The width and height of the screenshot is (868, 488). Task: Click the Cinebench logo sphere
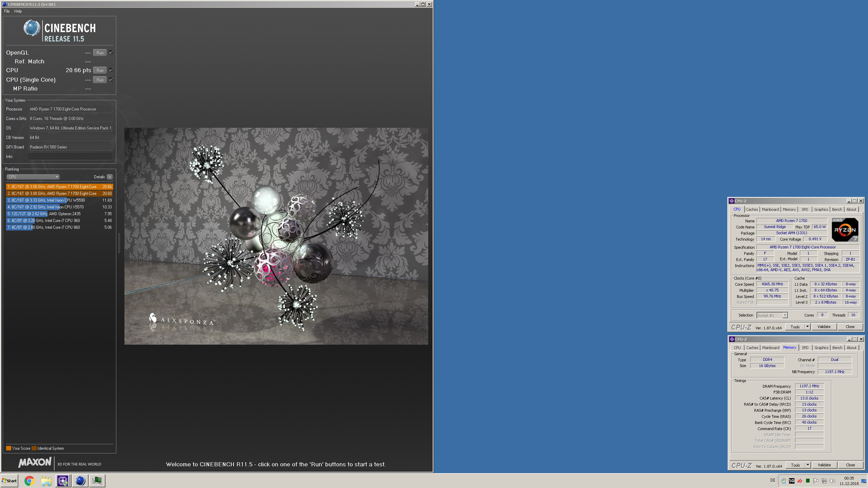(32, 28)
